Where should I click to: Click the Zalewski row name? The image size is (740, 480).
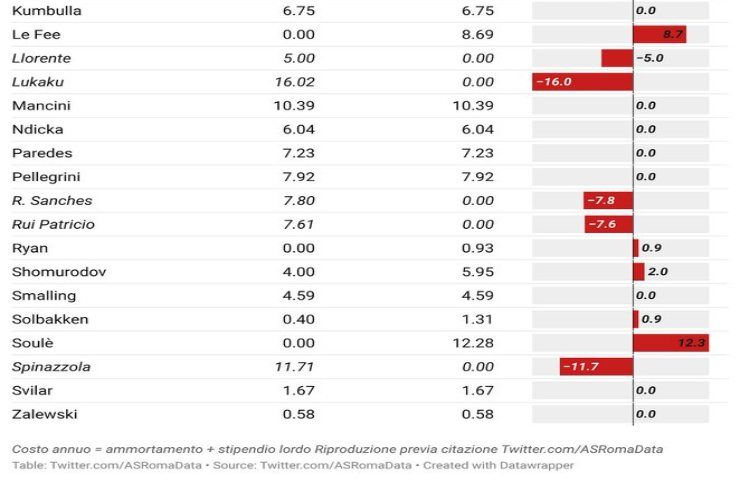point(44,414)
